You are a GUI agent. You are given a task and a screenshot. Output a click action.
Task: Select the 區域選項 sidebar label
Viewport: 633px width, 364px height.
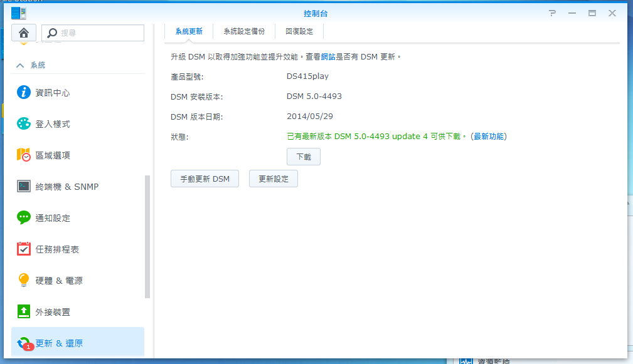coord(53,155)
